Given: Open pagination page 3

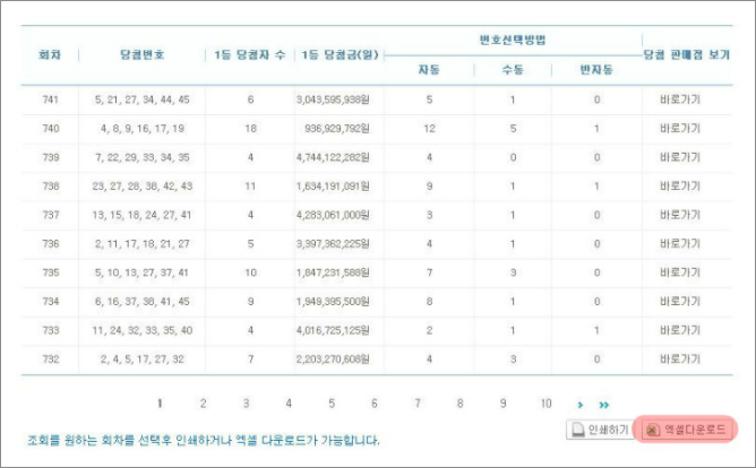Looking at the screenshot, I should [246, 403].
